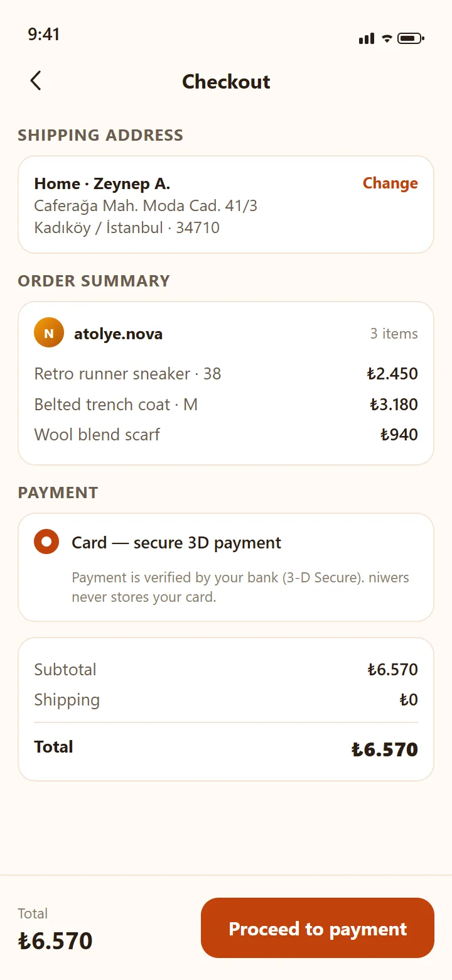452x980 pixels.
Task: Tap the 9:41 clock in status bar
Action: [44, 34]
